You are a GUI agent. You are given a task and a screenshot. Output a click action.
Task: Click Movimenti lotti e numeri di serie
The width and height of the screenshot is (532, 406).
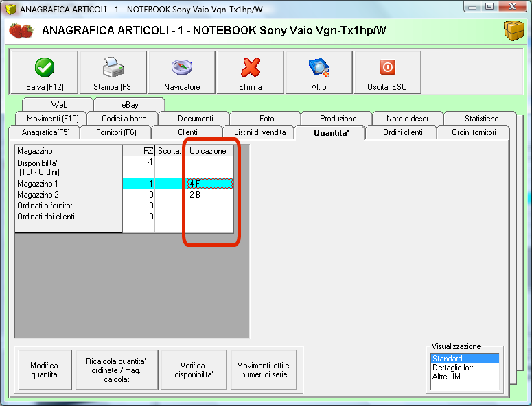point(264,370)
